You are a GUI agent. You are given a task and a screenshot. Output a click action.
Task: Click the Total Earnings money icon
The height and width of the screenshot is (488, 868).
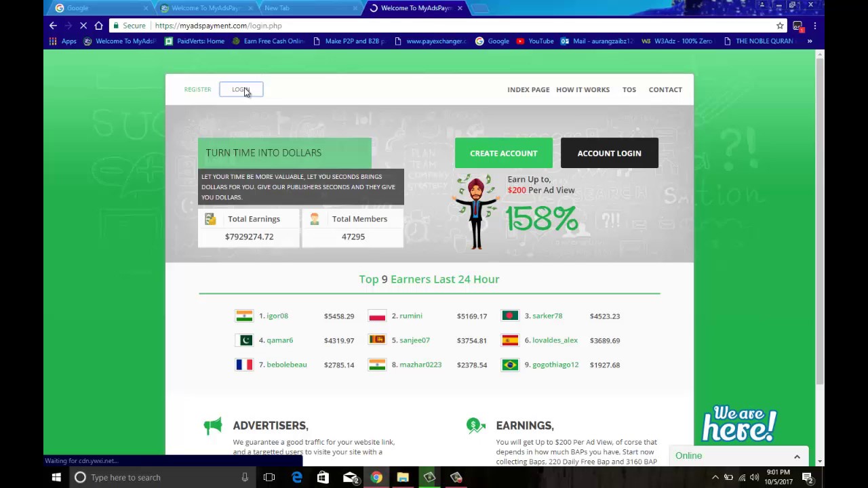210,219
